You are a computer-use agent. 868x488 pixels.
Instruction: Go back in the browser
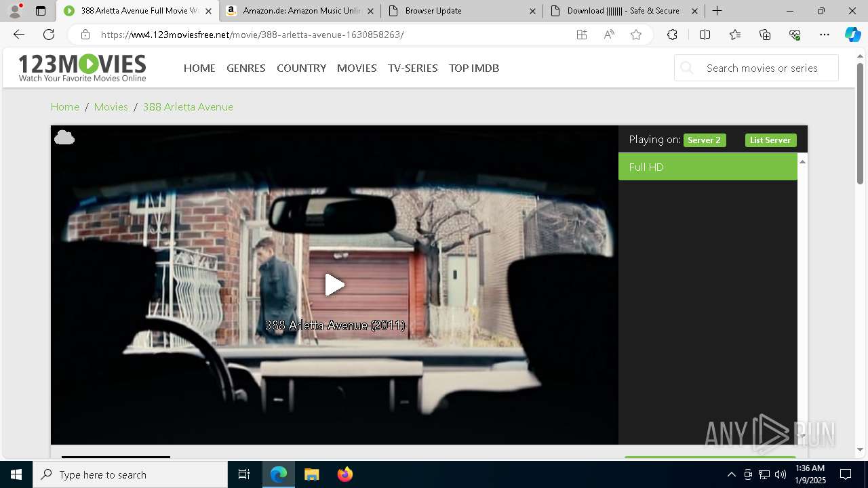[x=19, y=35]
